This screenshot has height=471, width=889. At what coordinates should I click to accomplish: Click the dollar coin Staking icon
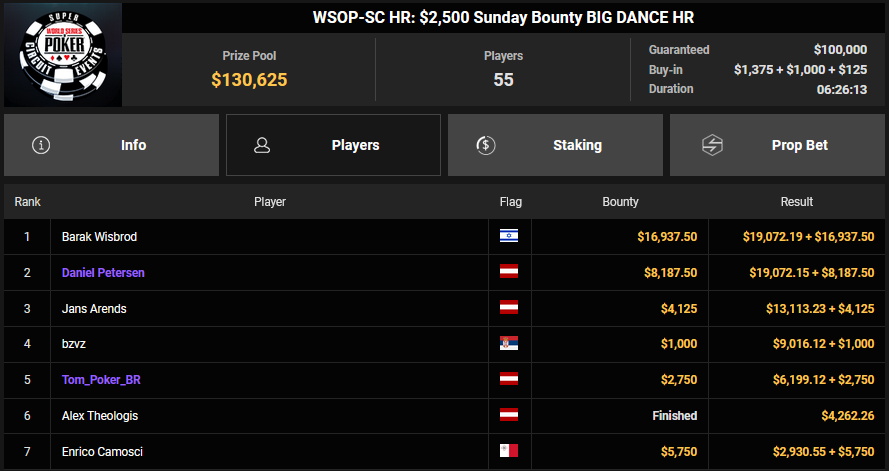pyautogui.click(x=485, y=145)
